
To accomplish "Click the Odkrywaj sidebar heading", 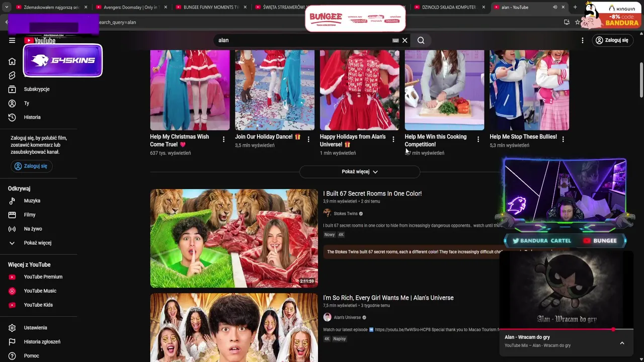I will click(19, 189).
